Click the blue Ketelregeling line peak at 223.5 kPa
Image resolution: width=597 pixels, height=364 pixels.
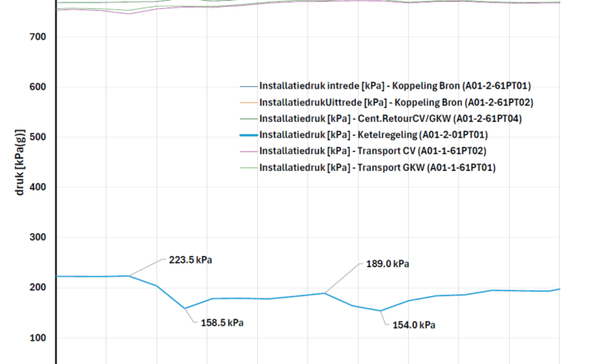(129, 276)
